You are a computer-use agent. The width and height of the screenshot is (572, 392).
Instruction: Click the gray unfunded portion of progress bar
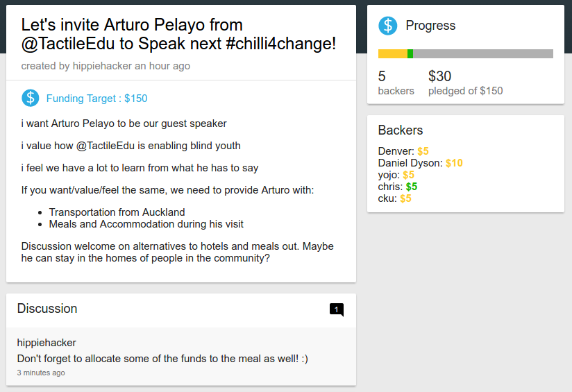[x=482, y=54]
